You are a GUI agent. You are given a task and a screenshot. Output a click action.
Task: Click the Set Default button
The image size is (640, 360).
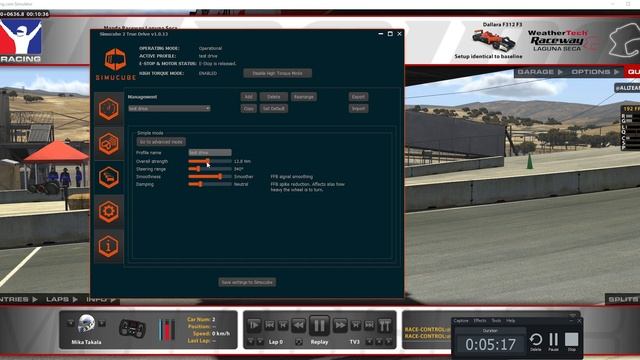click(x=273, y=109)
